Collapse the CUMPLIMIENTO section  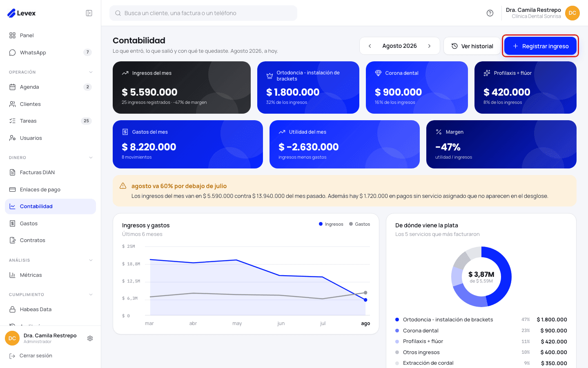click(91, 295)
